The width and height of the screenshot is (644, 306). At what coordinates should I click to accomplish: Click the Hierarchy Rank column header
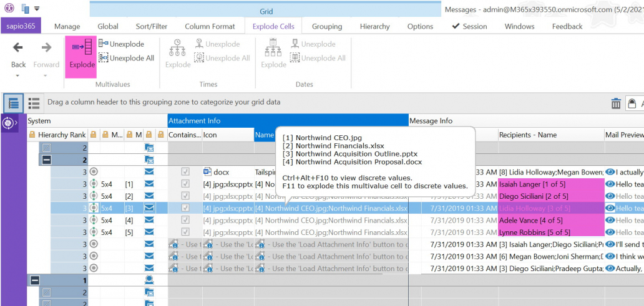[x=57, y=135]
